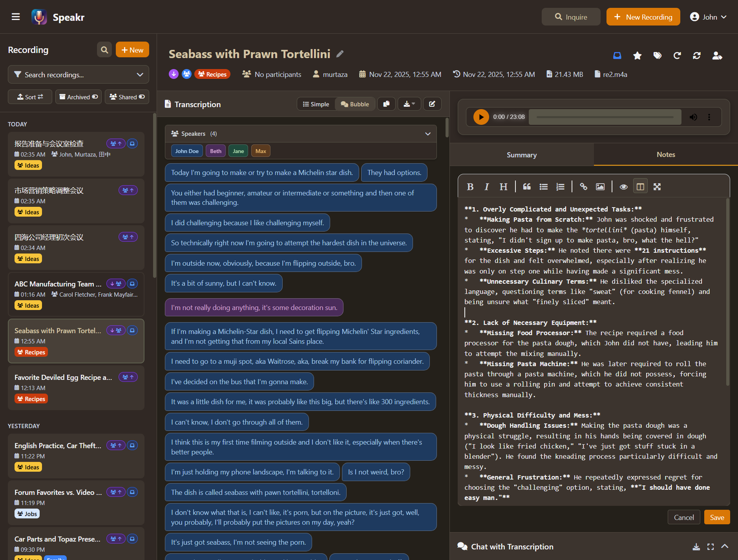This screenshot has width=738, height=560.
Task: Open the John account dropdown
Action: click(x=709, y=16)
